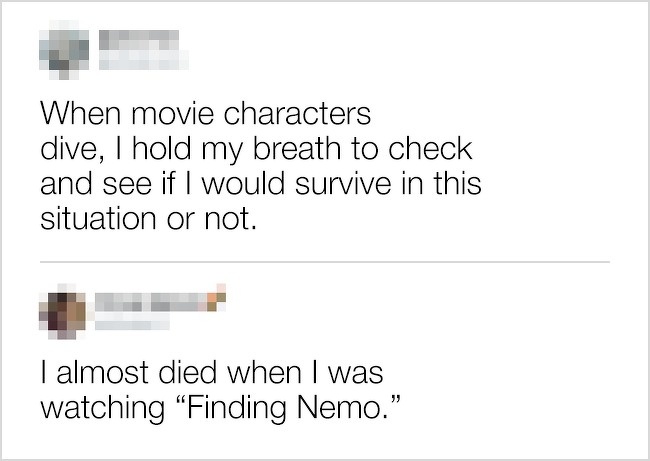Click the word "watching" in the reply
650x461 pixels.
(x=102, y=408)
